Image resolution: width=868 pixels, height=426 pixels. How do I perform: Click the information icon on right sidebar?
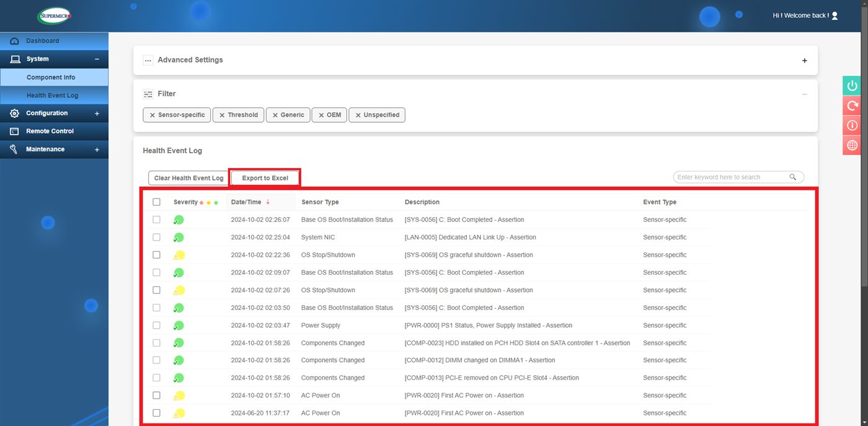(852, 125)
